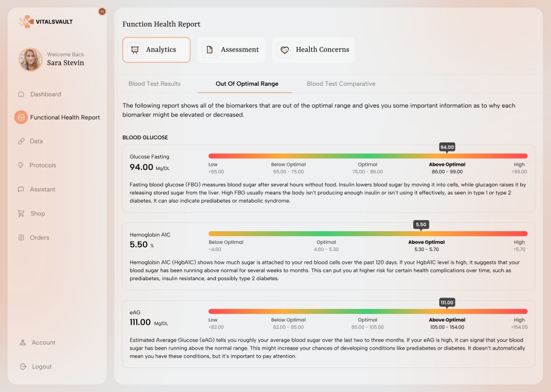Click the Logout icon
The width and height of the screenshot is (551, 392).
23,366
